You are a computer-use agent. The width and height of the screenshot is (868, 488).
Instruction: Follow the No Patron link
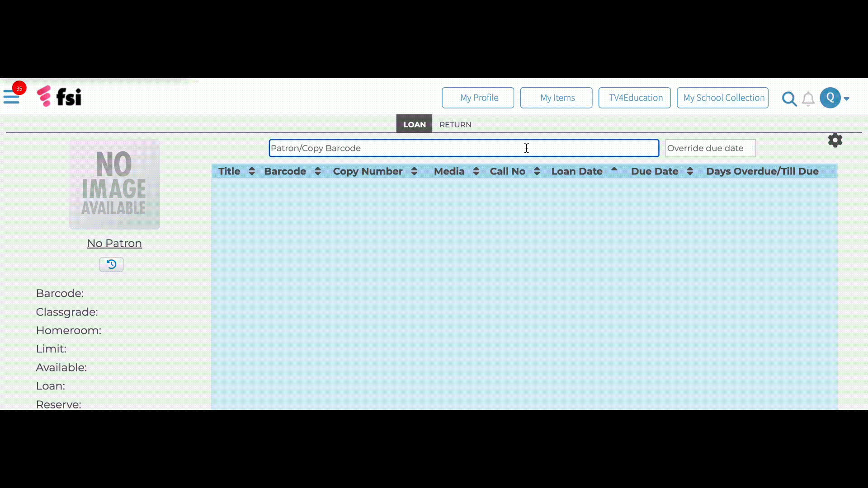click(x=114, y=243)
